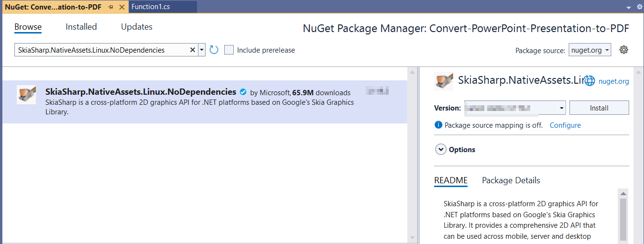Screen dimensions: 644x244
Task: Click the 65.9M downloads text
Action: [321, 93]
